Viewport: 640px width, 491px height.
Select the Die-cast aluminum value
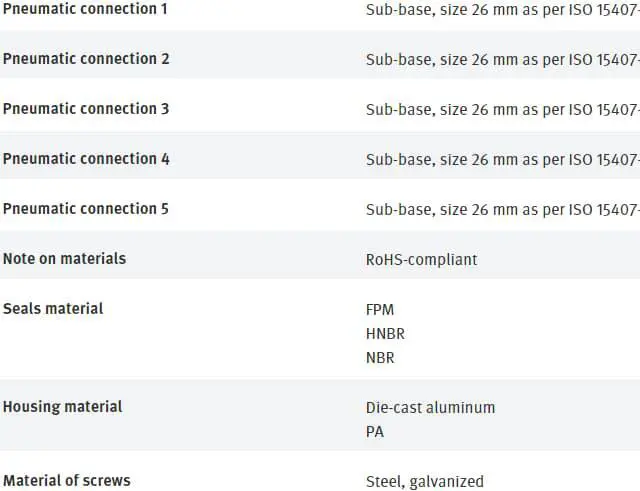430,408
